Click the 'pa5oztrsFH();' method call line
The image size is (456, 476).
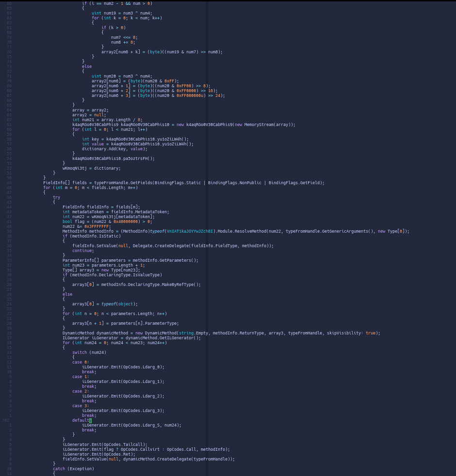pyautogui.click(x=114, y=159)
